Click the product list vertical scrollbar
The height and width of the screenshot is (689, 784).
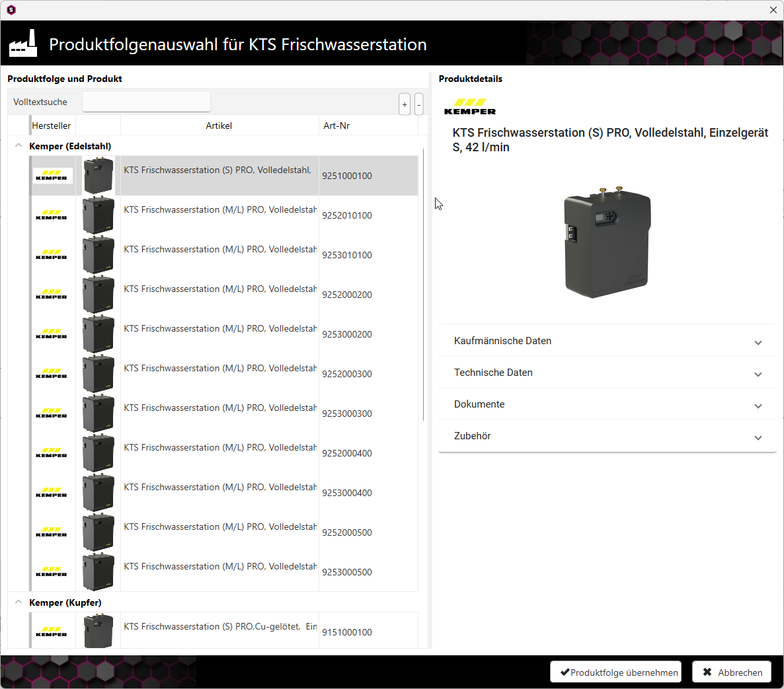tap(424, 285)
